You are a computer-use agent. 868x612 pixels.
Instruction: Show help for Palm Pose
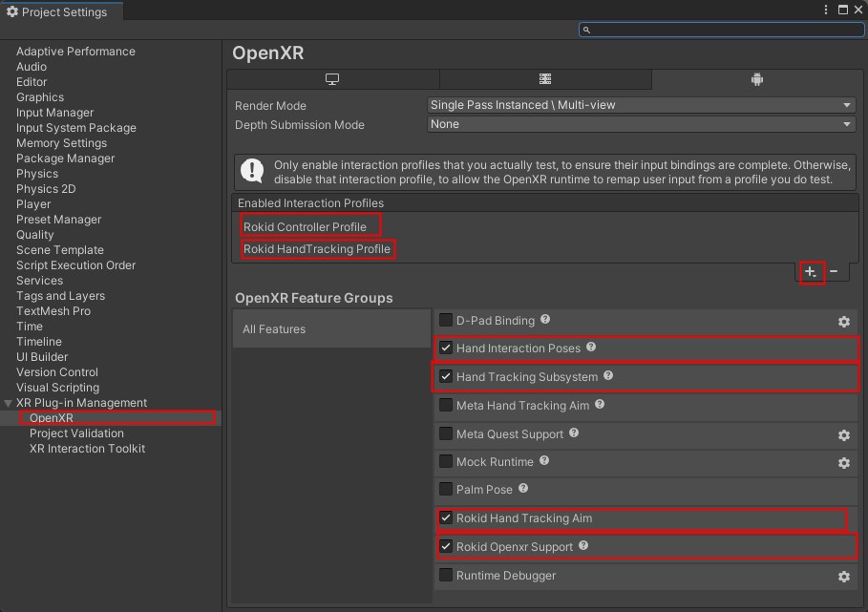click(523, 488)
